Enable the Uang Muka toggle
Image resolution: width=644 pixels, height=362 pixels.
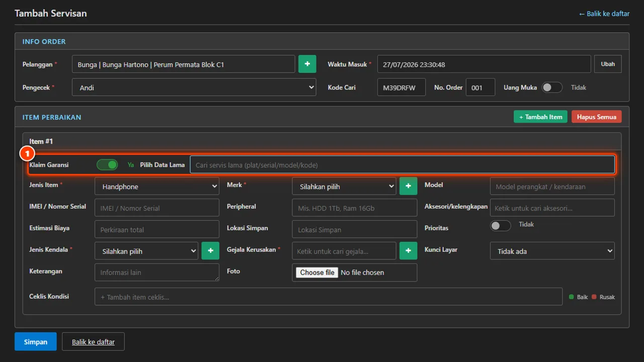pos(552,87)
